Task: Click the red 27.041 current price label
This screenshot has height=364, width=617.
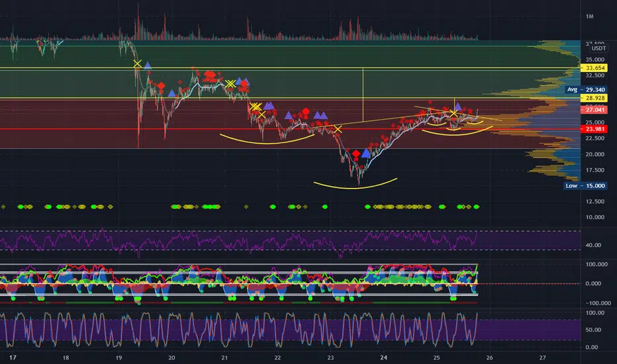Action: coord(594,110)
